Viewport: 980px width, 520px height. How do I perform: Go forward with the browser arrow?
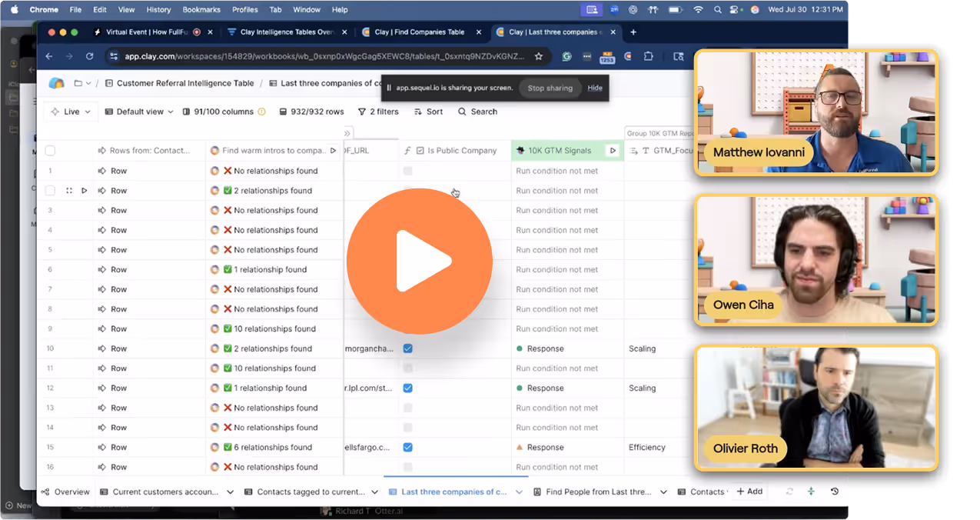click(x=69, y=56)
